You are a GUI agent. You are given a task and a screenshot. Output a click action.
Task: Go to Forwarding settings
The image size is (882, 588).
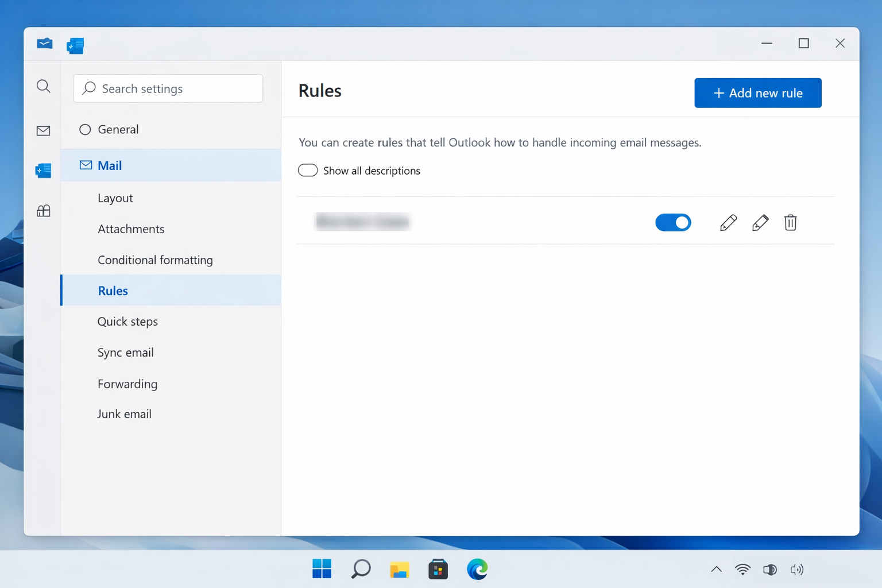(127, 384)
